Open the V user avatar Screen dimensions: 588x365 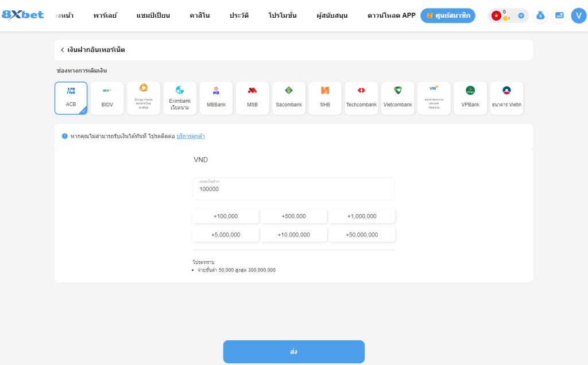tap(578, 15)
